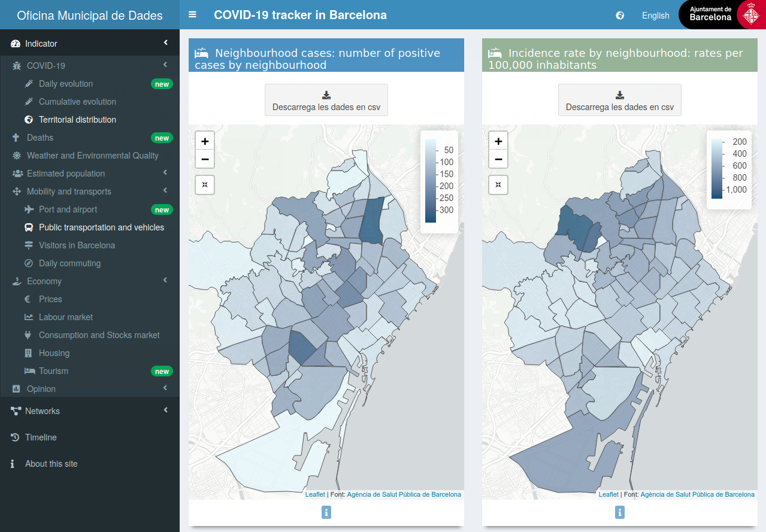Viewport: 766px width, 532px height.
Task: Reset view on the neighbourhood cases map
Action: 205,185
